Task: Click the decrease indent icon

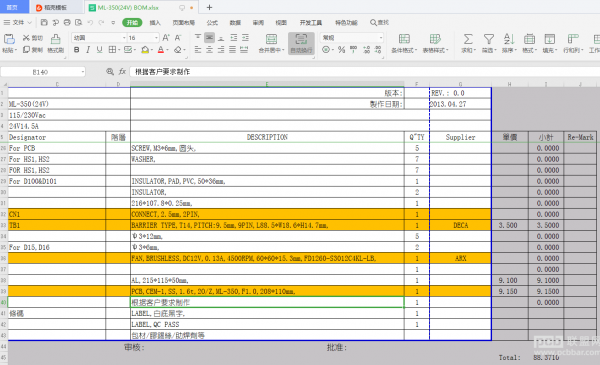Action: (x=234, y=37)
